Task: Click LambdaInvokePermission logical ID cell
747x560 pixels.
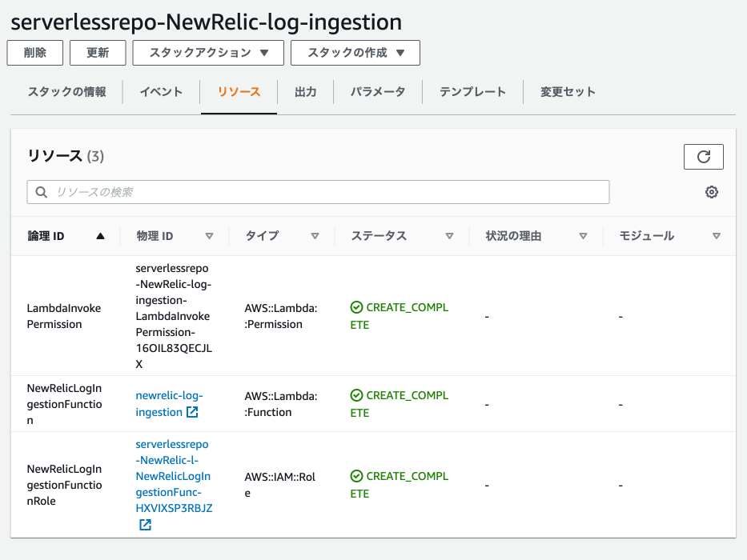Action: (64, 316)
